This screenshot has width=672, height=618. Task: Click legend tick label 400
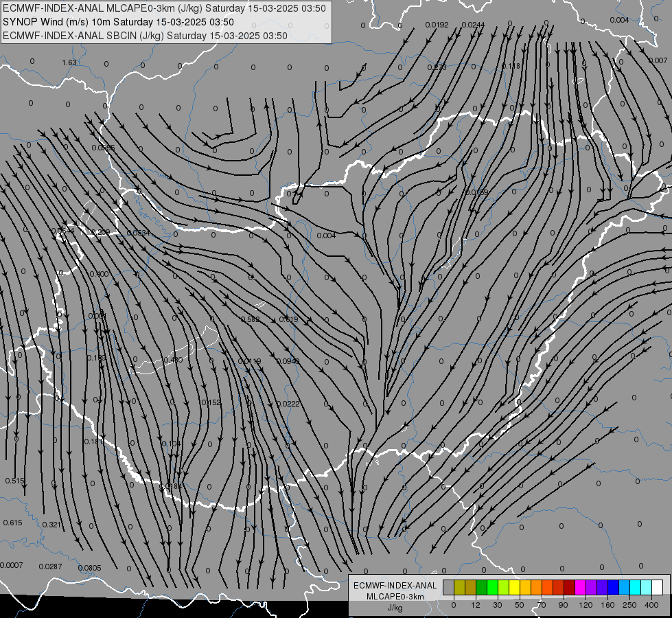tap(651, 605)
